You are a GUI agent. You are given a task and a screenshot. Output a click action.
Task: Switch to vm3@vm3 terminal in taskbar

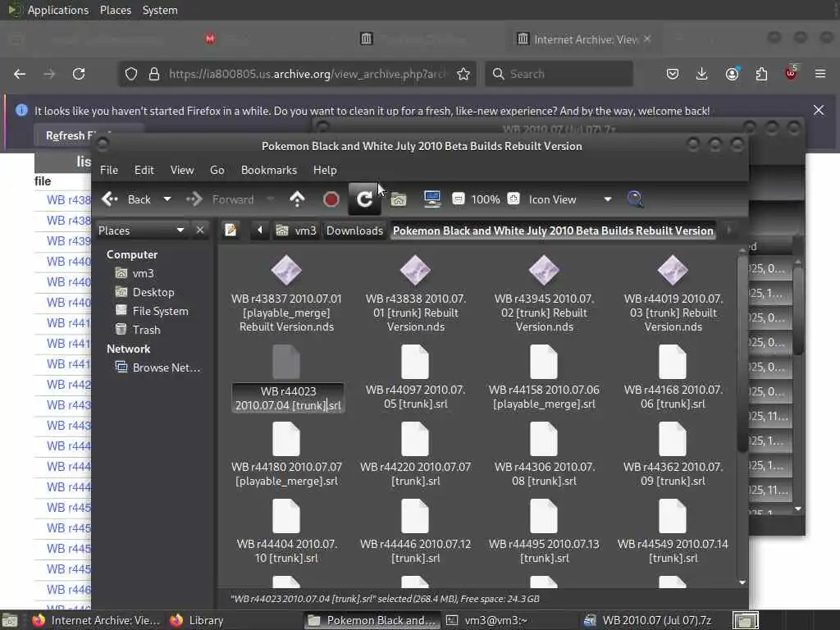(487, 620)
